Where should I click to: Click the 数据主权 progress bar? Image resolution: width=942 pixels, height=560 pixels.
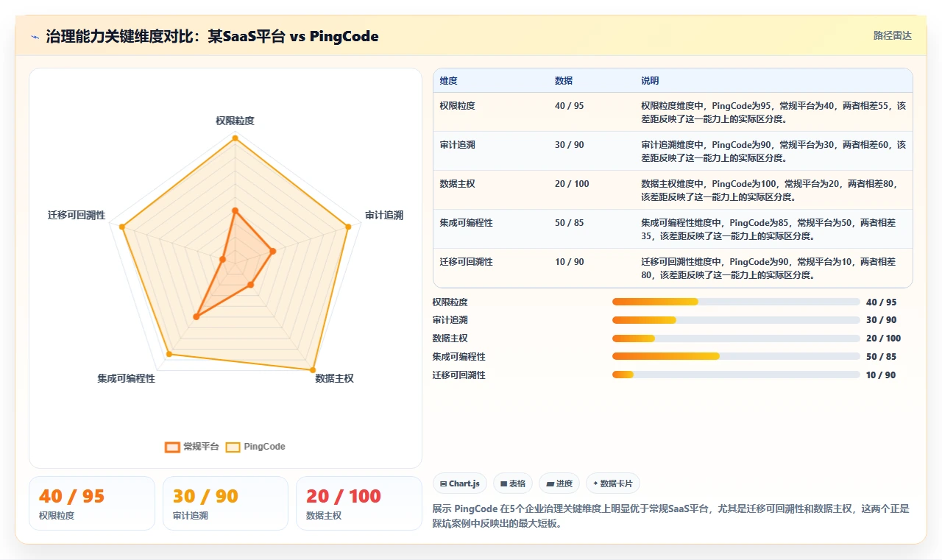(736, 339)
